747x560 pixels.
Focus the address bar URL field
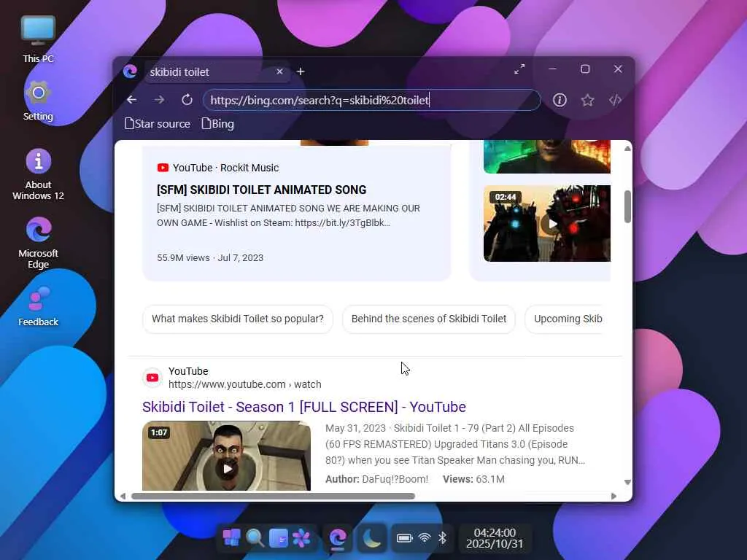tap(371, 100)
